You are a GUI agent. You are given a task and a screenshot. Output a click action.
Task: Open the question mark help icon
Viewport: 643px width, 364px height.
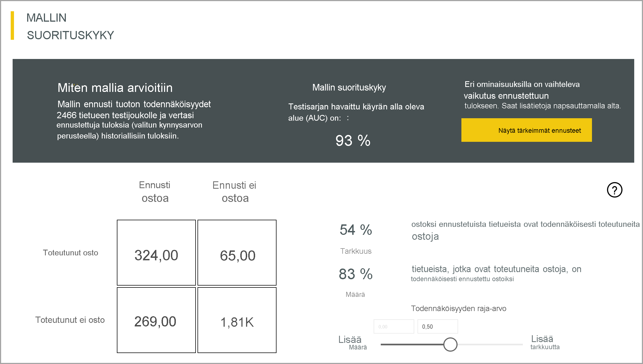coord(614,190)
